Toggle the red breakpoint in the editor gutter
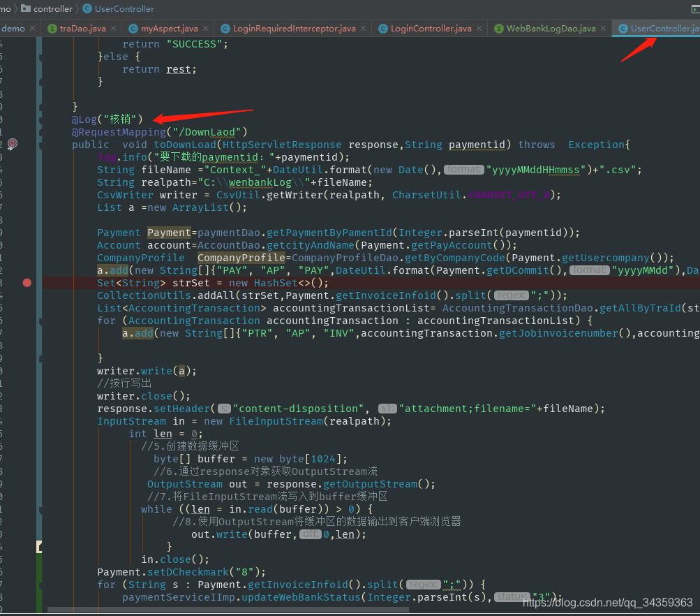This screenshot has height=616, width=700. (x=27, y=282)
